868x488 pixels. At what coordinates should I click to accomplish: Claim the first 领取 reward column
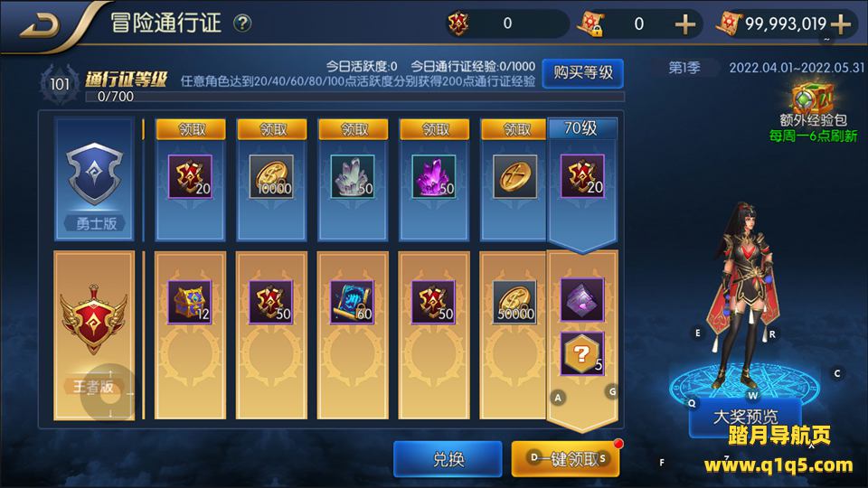[191, 129]
